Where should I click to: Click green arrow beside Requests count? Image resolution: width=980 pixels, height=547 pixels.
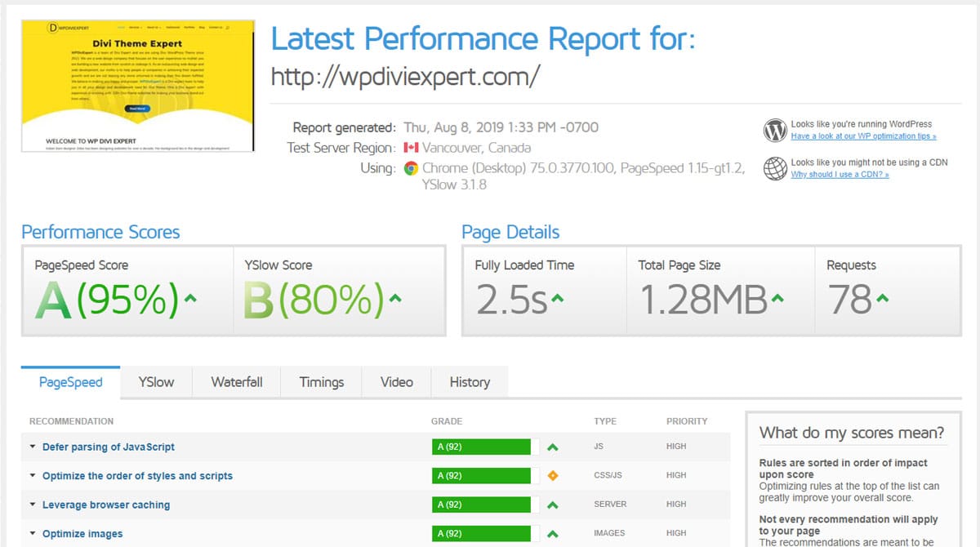point(882,299)
